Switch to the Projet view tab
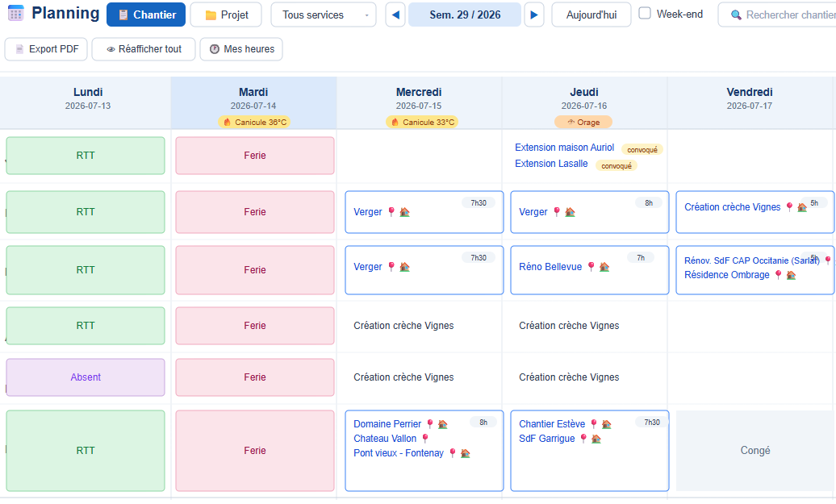Viewport: 836px width, 504px height. [226, 15]
